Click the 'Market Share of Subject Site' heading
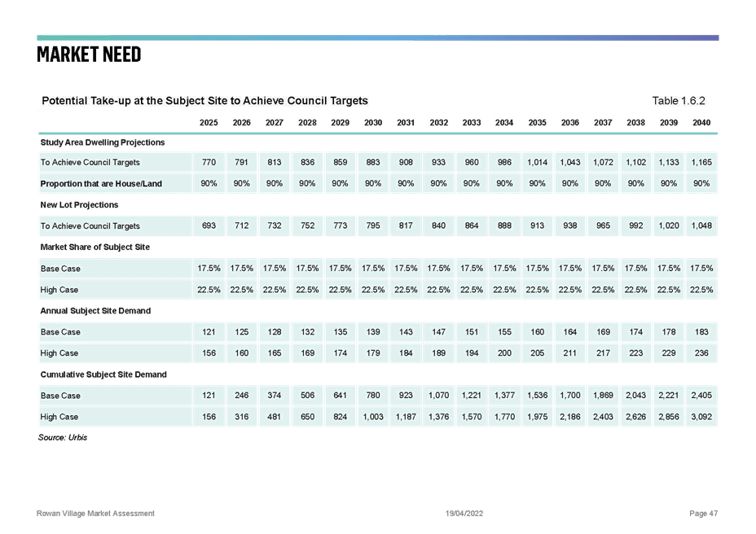Image resolution: width=756 pixels, height=534 pixels. tap(95, 247)
